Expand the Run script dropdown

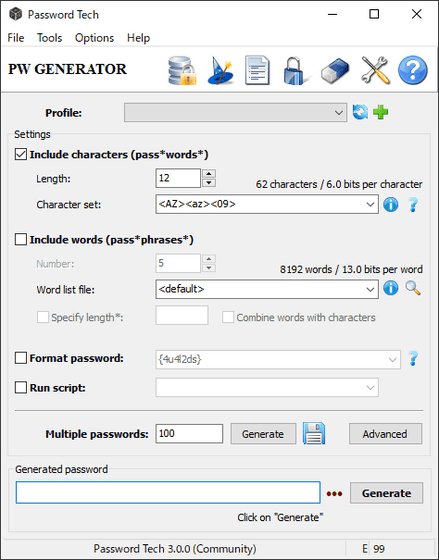tap(370, 388)
